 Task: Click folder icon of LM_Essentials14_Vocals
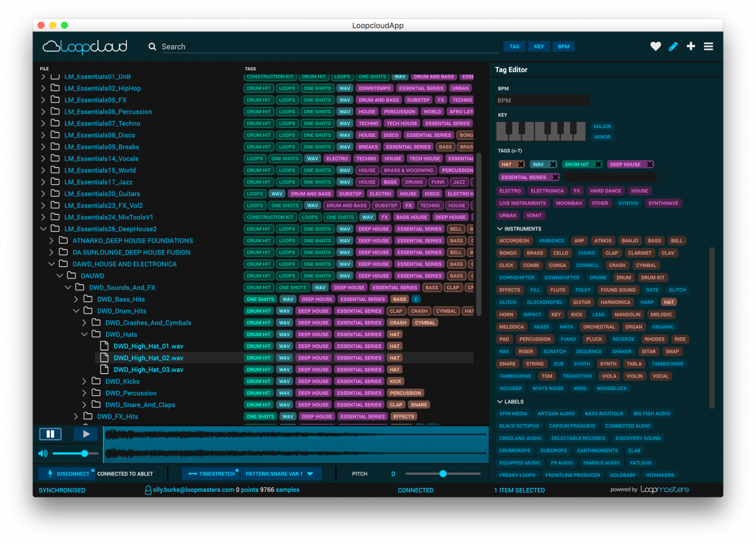55,158
